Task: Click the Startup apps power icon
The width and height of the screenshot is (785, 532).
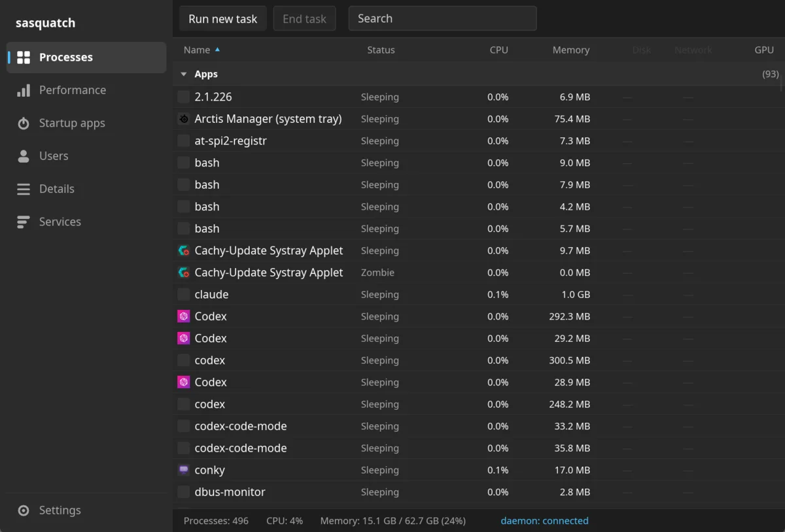Action: tap(24, 123)
